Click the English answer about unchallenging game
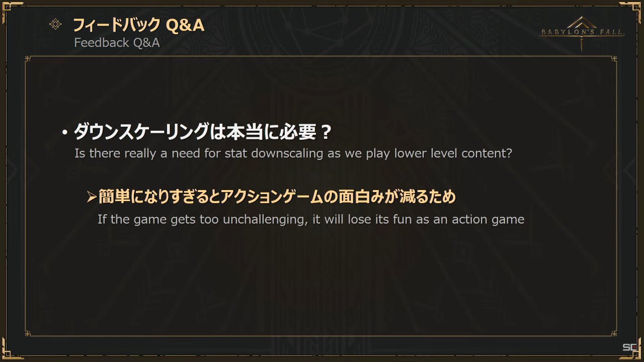Viewport: 644px width, 362px height. pos(311,220)
